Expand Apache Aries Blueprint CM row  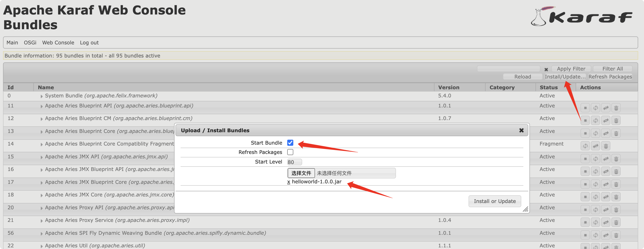42,119
